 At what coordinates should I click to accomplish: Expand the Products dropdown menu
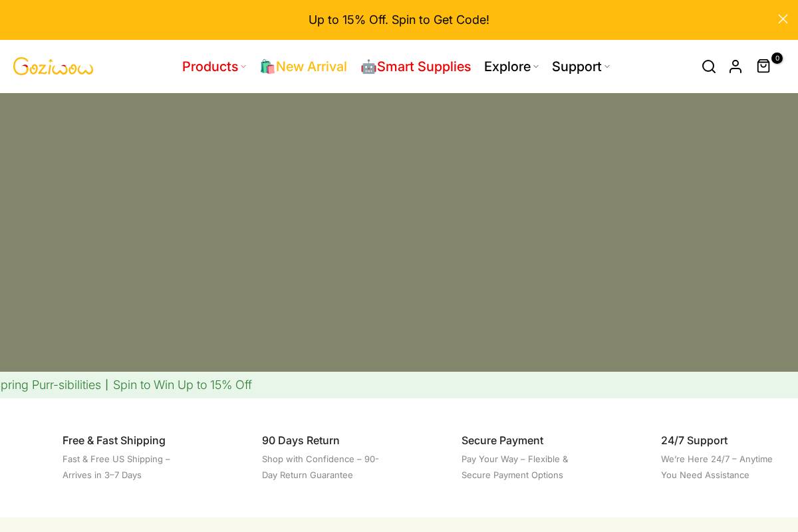(210, 66)
